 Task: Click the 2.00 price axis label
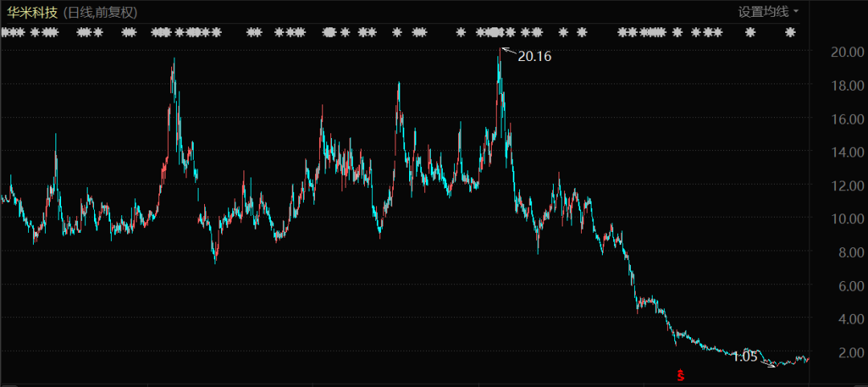point(850,352)
